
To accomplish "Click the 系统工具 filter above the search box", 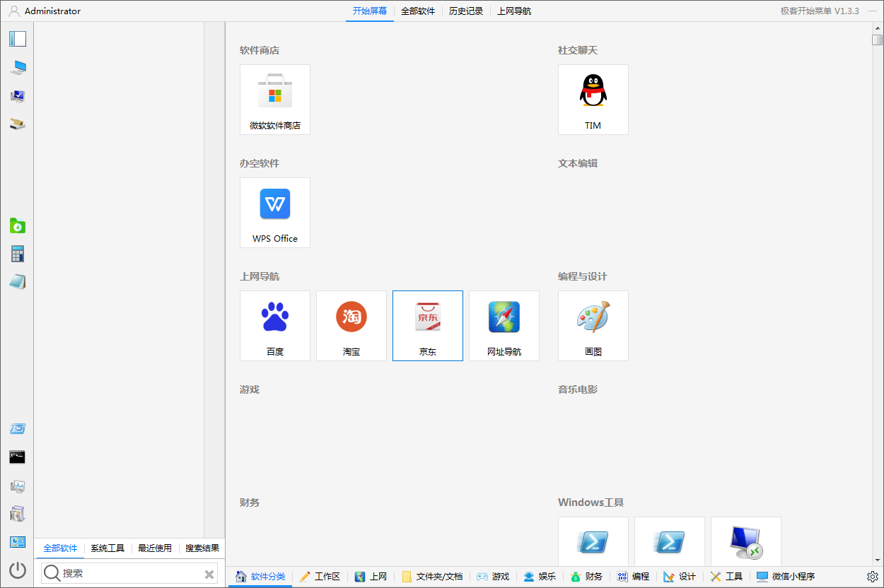I will click(x=107, y=548).
